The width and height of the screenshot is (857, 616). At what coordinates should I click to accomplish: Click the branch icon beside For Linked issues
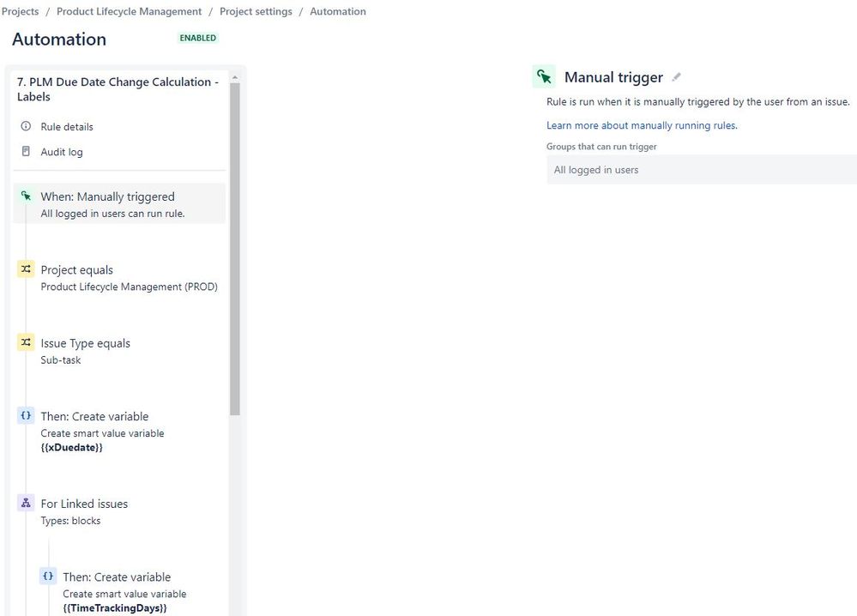26,503
